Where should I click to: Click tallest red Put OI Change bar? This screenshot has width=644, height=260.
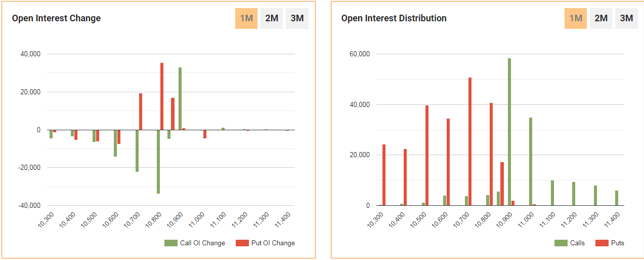162,96
